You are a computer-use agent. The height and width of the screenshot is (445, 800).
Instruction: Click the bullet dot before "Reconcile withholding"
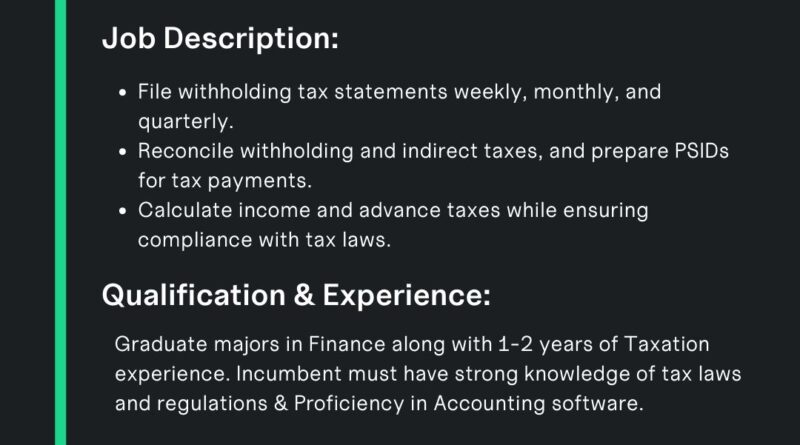[122, 152]
